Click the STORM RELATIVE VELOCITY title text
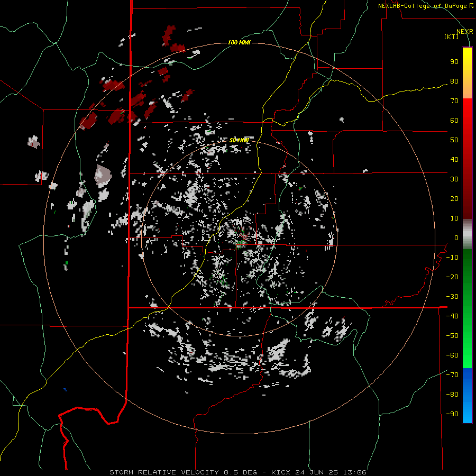 click(x=164, y=472)
